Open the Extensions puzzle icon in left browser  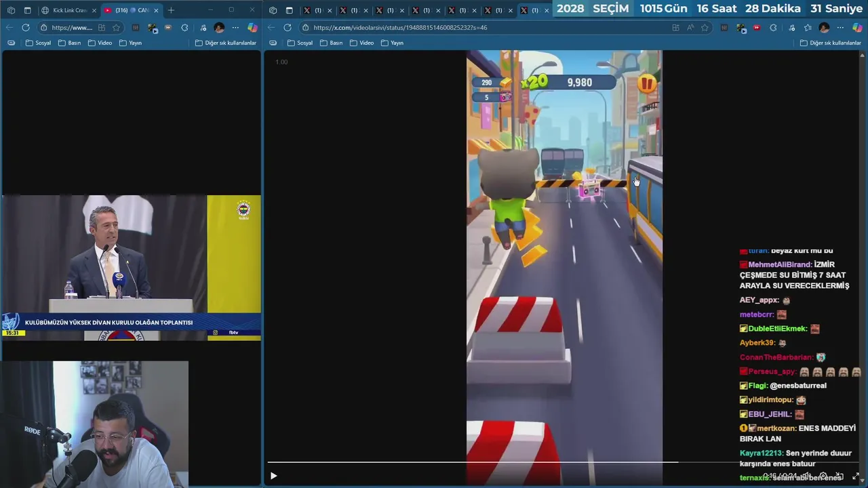tap(184, 28)
